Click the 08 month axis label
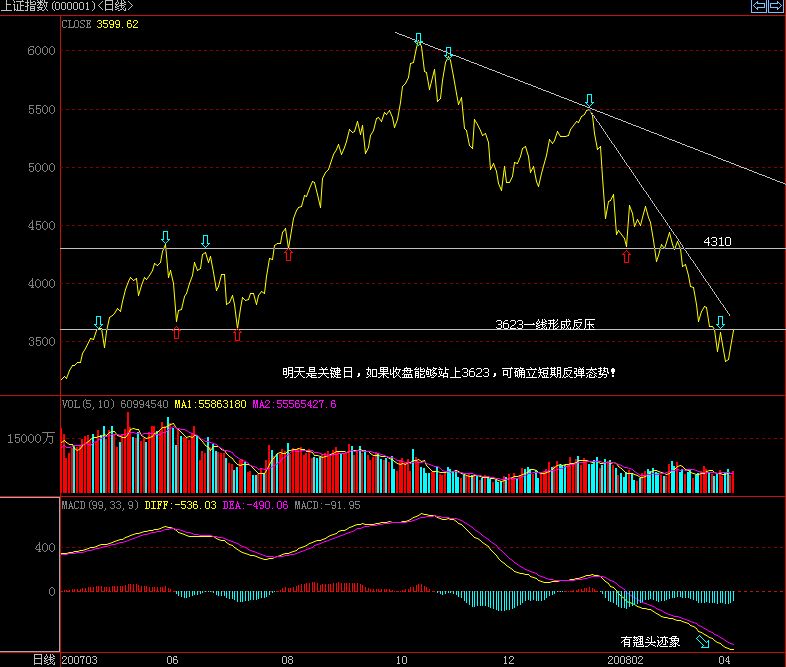This screenshot has height=667, width=786. (287, 660)
